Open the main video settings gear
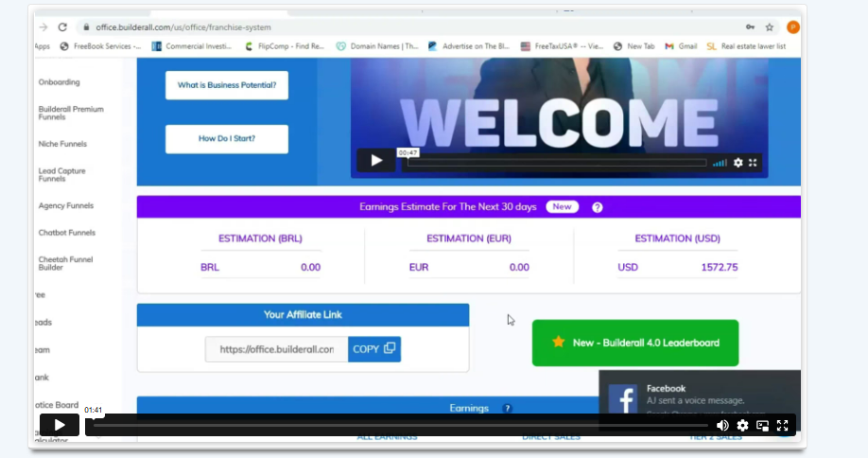Screen dimensions: 868x458 [742, 425]
